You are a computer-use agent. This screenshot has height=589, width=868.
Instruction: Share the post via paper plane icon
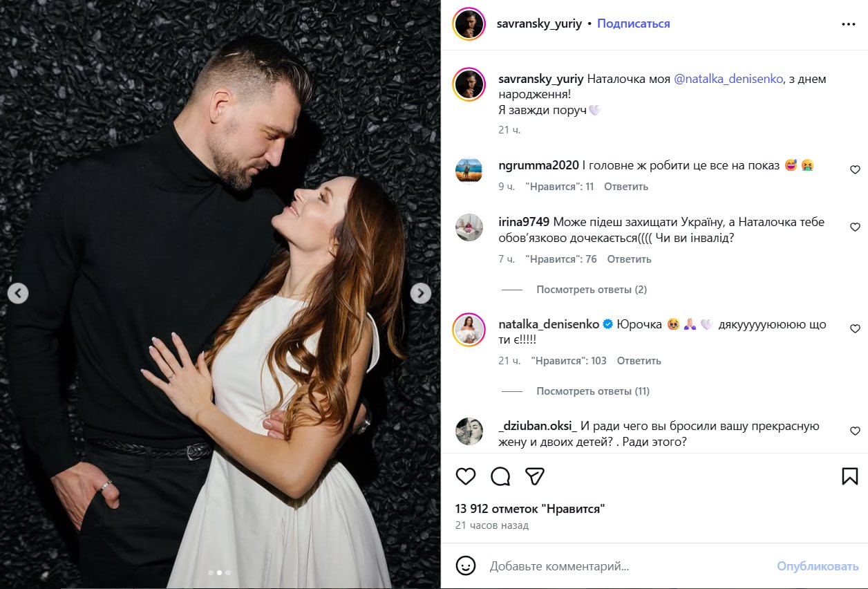click(534, 476)
